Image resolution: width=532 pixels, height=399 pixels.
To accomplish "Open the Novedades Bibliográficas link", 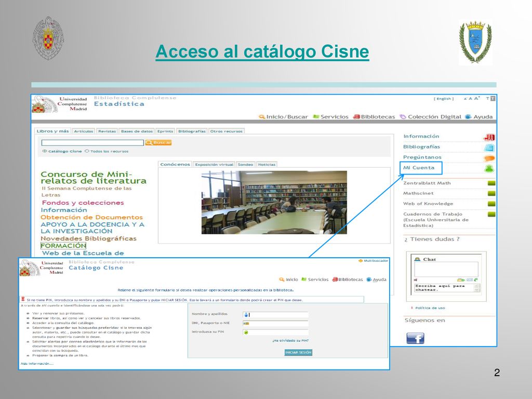I will click(x=88, y=238).
